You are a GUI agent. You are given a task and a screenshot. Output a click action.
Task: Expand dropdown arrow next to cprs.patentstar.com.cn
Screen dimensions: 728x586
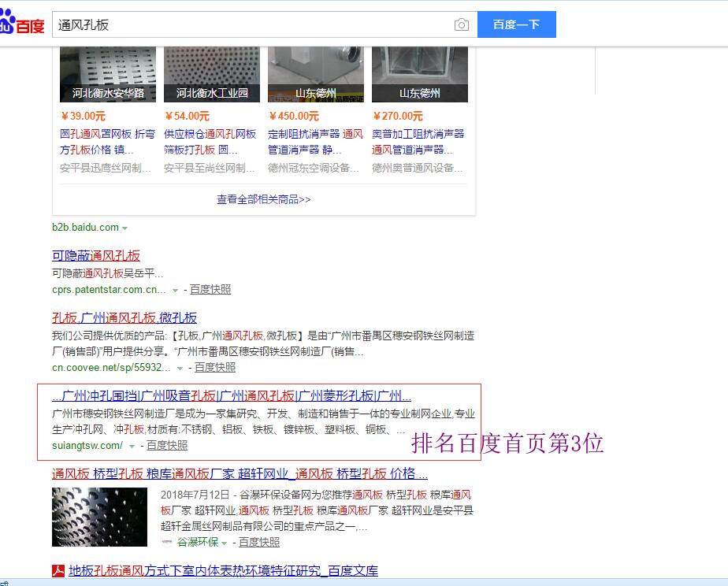[175, 291]
